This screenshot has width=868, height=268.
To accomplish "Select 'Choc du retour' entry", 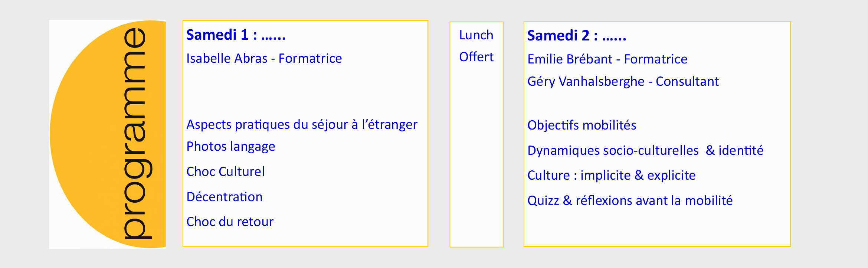I will pos(230,222).
